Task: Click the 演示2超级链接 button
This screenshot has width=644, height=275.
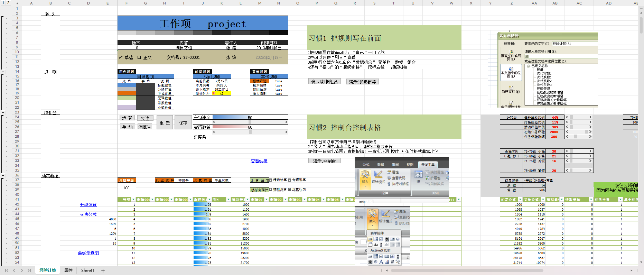Action: (363, 82)
